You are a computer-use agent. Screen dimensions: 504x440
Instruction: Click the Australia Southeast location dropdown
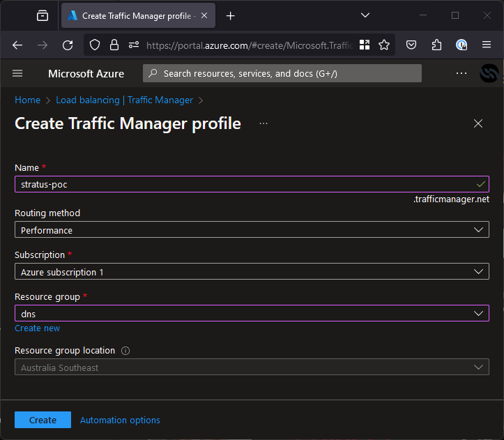click(252, 367)
